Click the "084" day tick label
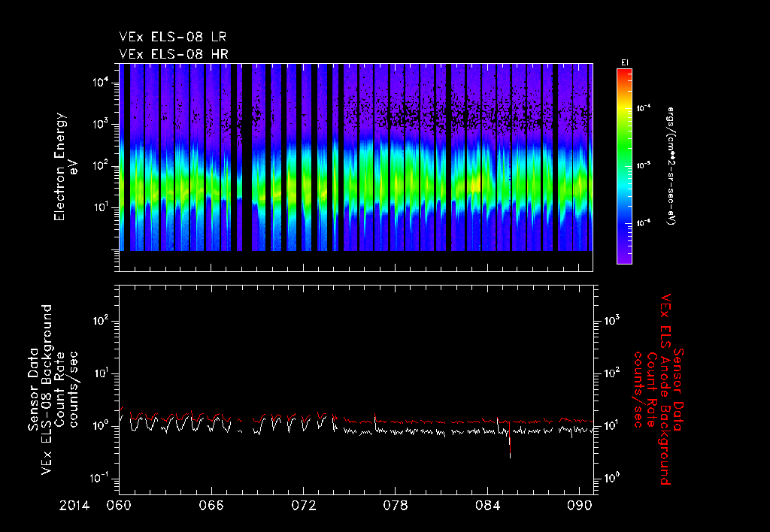The image size is (770, 532). click(487, 506)
